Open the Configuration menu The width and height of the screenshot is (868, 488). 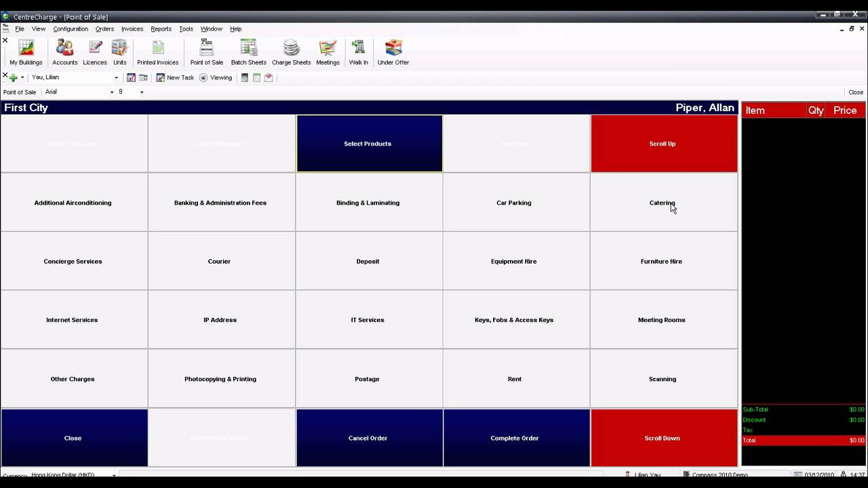tap(71, 29)
